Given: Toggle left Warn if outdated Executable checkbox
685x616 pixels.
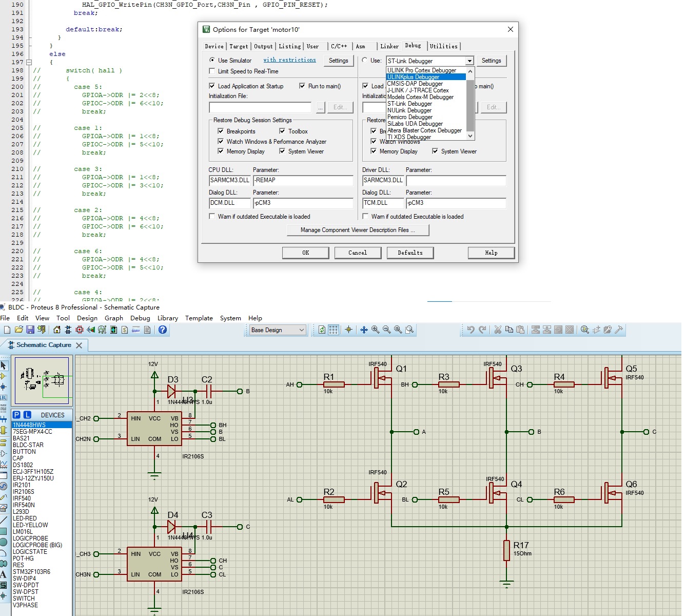Looking at the screenshot, I should [212, 216].
